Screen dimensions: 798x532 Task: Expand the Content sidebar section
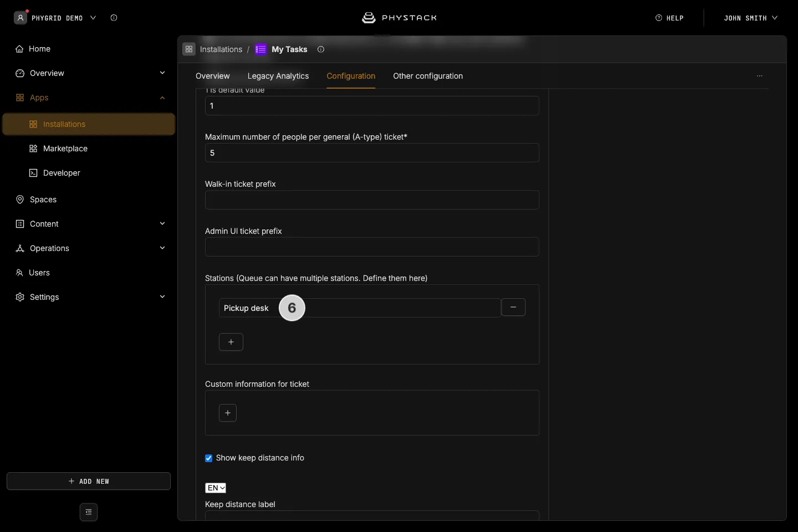click(x=162, y=224)
